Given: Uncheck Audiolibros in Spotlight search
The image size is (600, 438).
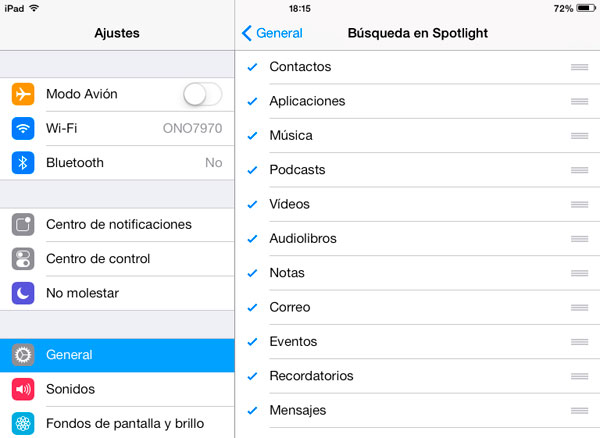Looking at the screenshot, I should coord(252,239).
